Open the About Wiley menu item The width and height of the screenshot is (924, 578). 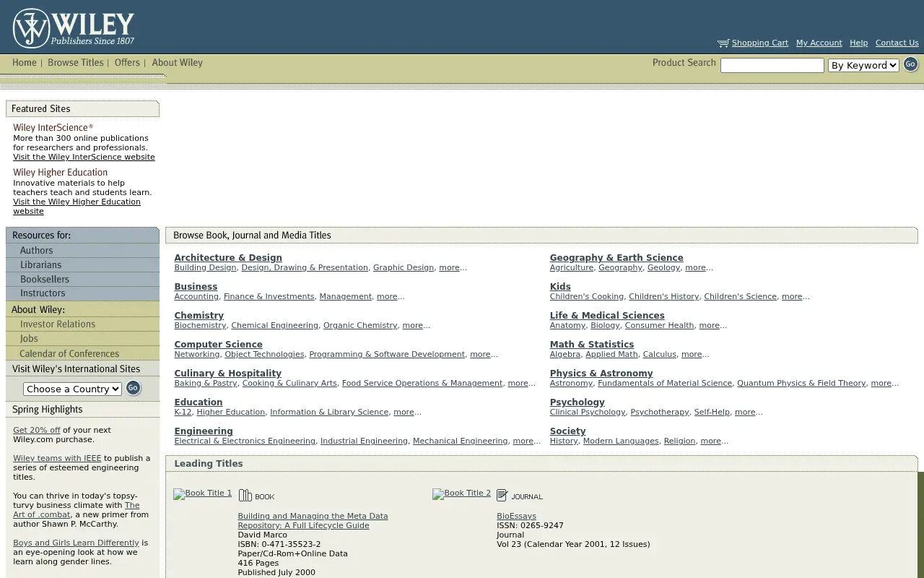177,63
